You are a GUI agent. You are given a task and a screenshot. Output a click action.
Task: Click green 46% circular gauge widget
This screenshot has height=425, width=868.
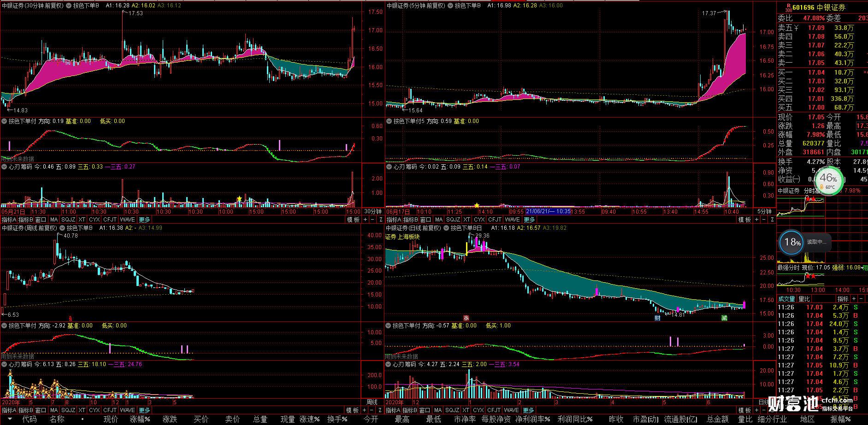(x=829, y=180)
